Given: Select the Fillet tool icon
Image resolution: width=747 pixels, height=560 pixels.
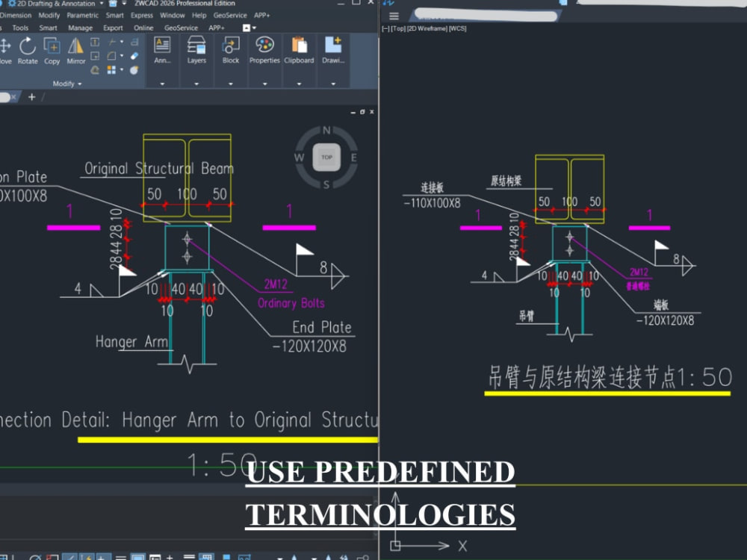Looking at the screenshot, I should click(112, 56).
